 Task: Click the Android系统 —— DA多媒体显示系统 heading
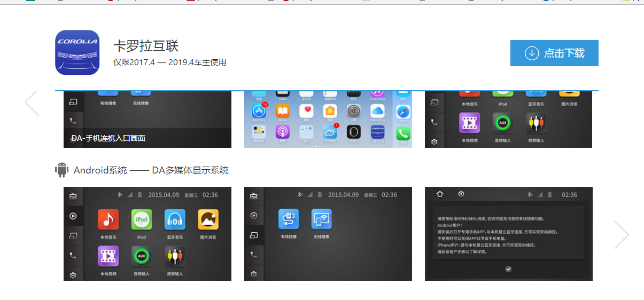151,170
